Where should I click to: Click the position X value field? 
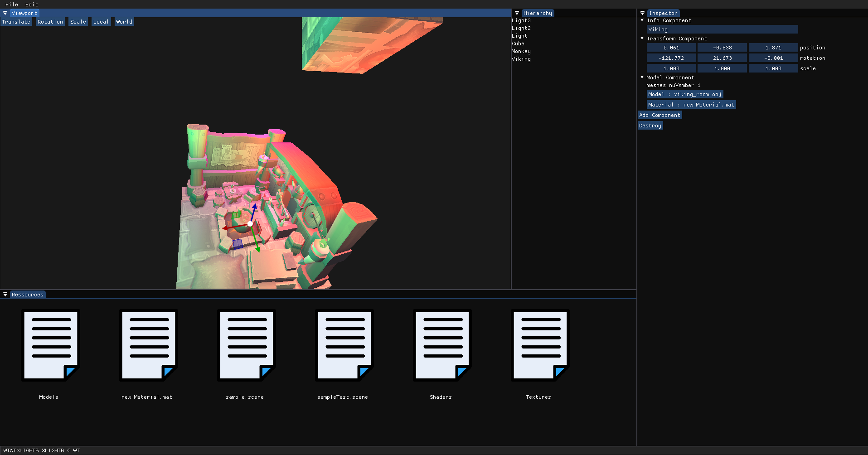tap(671, 48)
